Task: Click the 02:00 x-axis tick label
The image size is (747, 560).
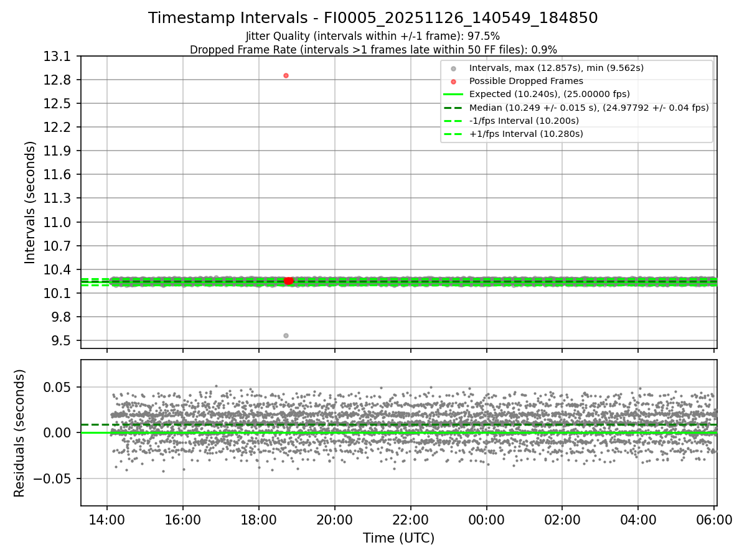Action: tap(563, 520)
